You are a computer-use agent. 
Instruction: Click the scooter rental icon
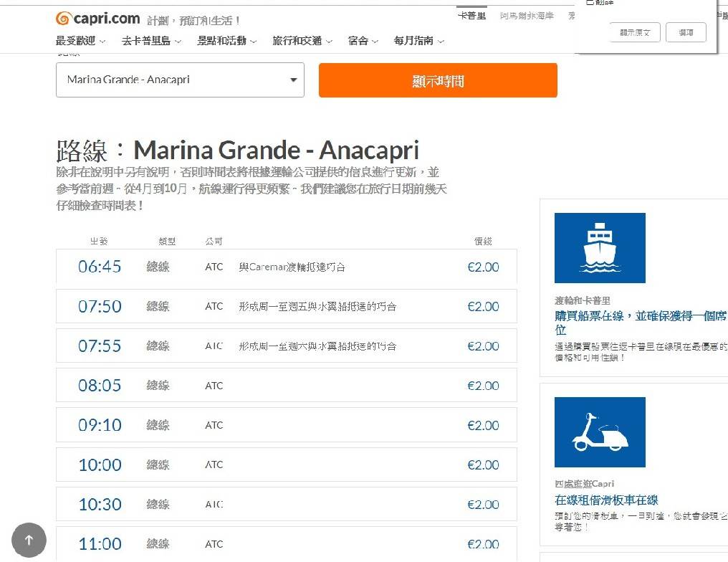point(600,432)
